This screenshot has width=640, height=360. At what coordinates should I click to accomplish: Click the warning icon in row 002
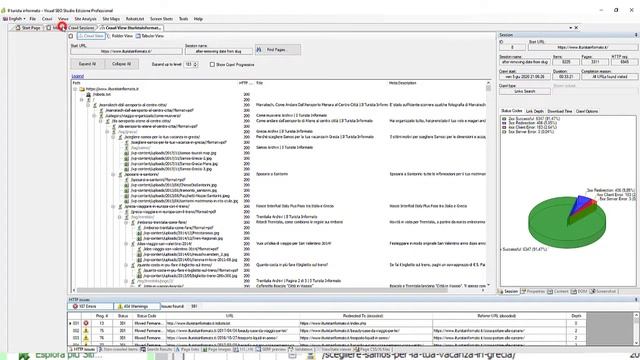[86, 331]
